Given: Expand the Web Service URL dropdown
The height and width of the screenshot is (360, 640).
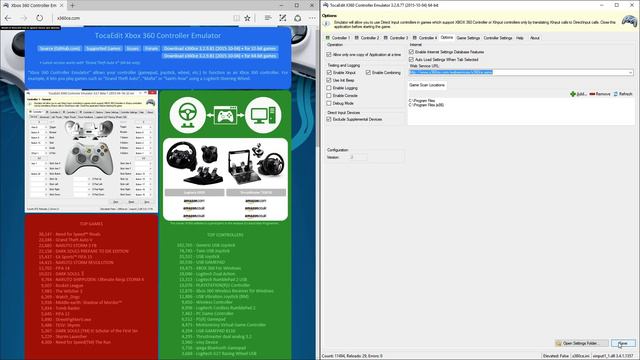Looking at the screenshot, I should point(630,72).
